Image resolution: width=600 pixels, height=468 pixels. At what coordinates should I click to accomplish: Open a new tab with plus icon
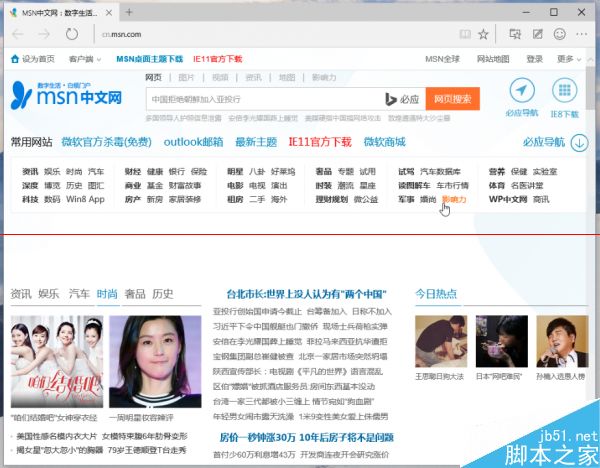pos(129,12)
